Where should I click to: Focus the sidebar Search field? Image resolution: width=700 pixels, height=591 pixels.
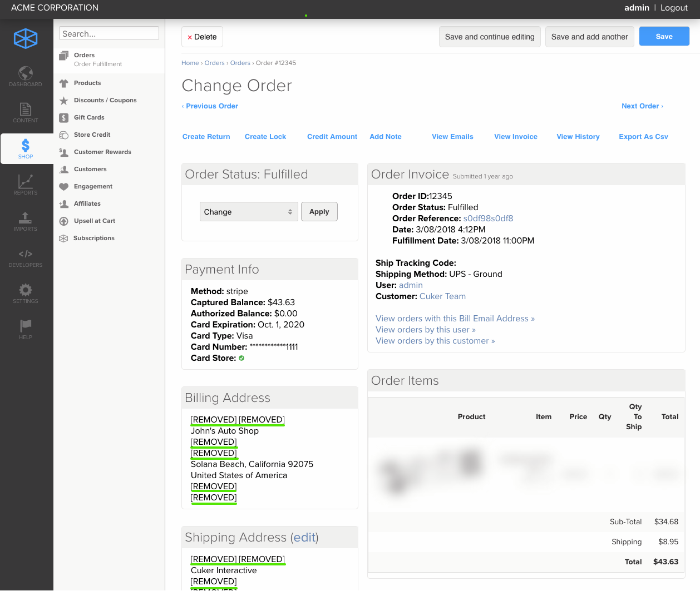109,33
